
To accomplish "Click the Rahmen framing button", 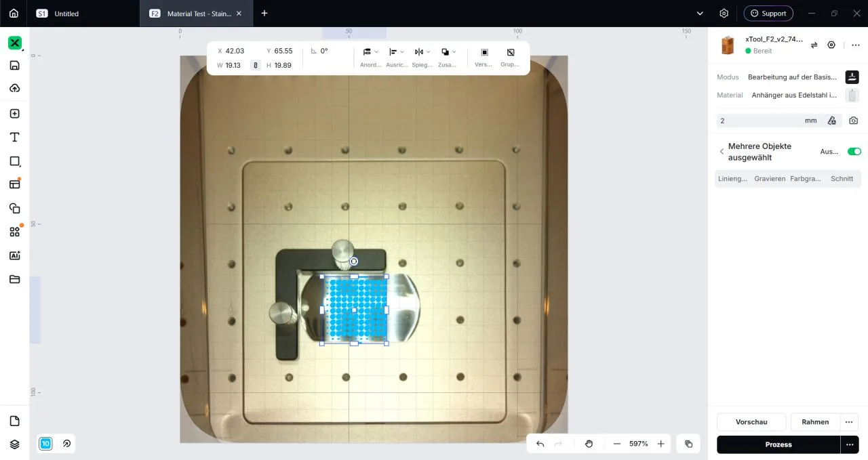I will point(815,422).
